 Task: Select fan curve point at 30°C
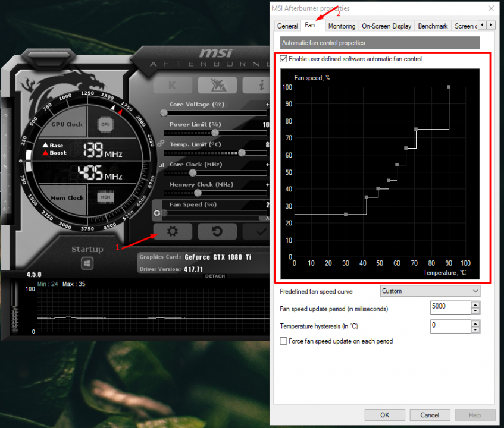[346, 214]
